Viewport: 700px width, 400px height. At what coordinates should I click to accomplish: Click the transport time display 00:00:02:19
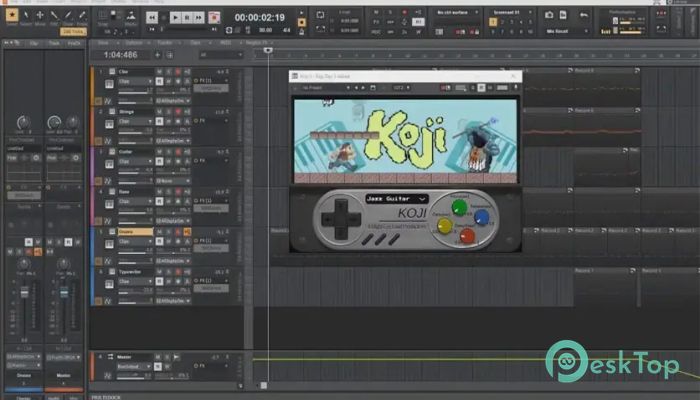tap(259, 17)
